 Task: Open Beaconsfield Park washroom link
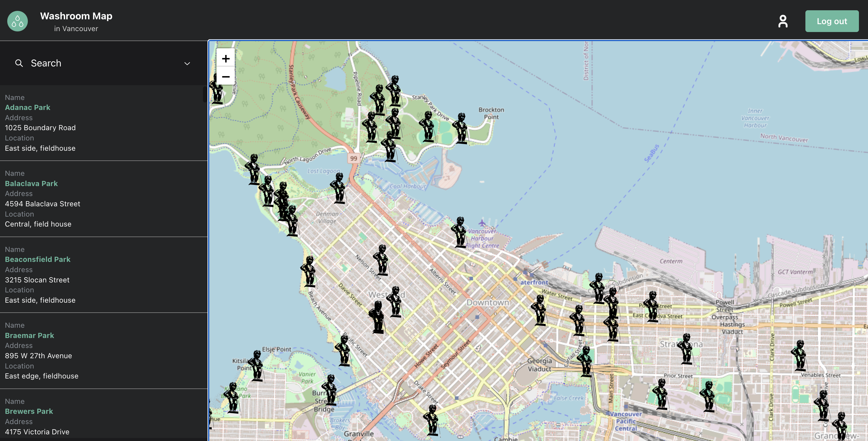[x=38, y=259]
